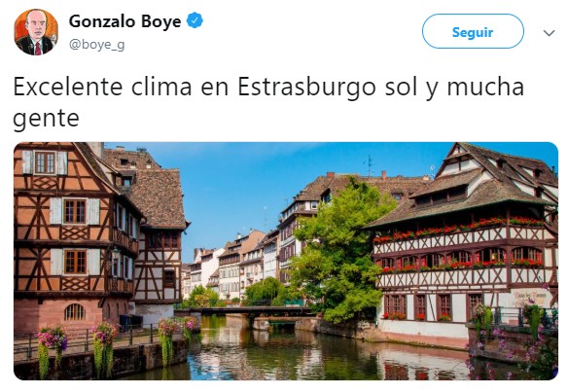Click the footbridge over the canal in photo
Screen dimensions: 567x392
coord(245,310)
